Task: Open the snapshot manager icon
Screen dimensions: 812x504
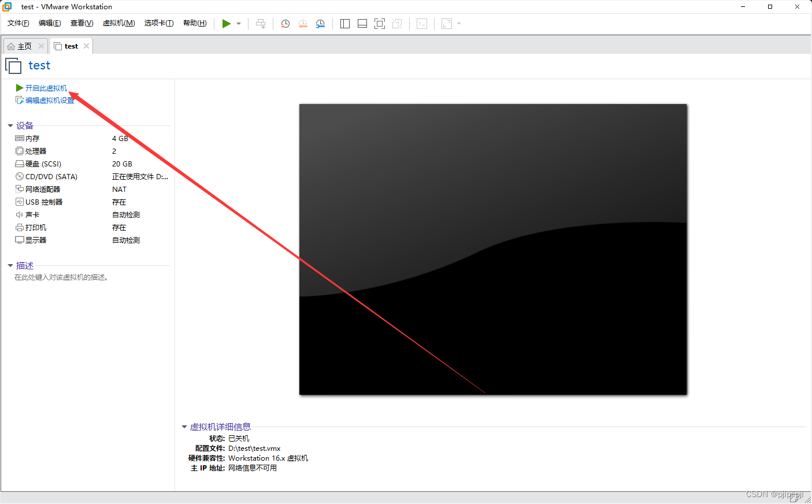Action: (320, 24)
